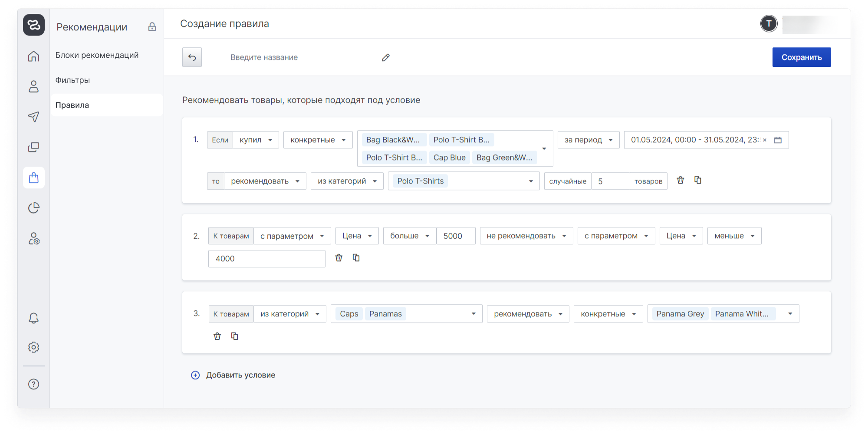Click the 'Сохранить' button
The width and height of the screenshot is (868, 434).
[801, 57]
